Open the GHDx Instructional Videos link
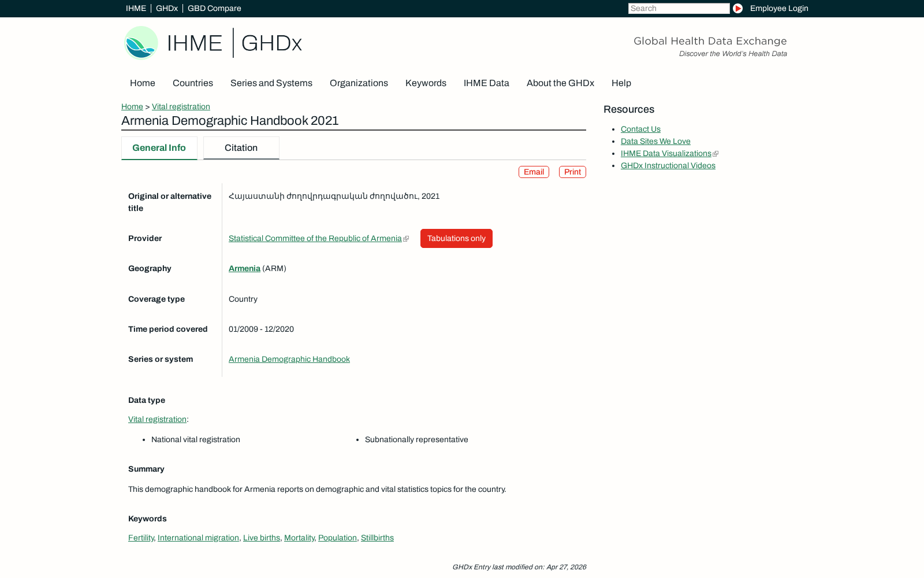The width and height of the screenshot is (924, 578). 668,165
